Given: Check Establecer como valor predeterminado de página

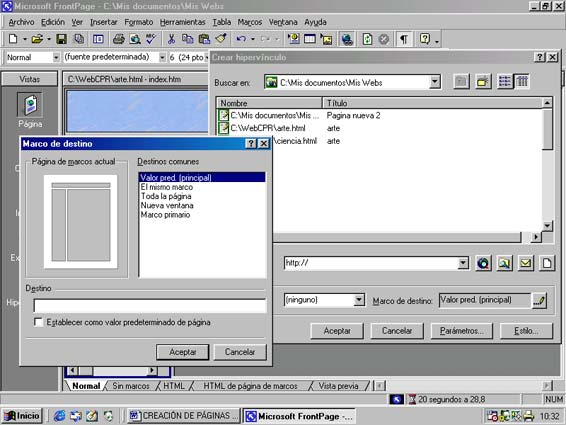Looking at the screenshot, I should 38,322.
